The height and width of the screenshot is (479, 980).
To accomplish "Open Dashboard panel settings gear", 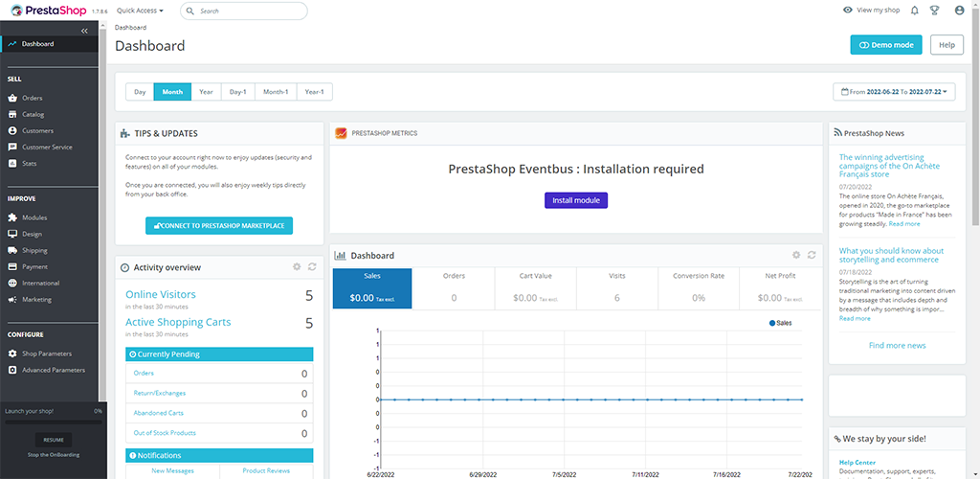I will click(x=796, y=255).
